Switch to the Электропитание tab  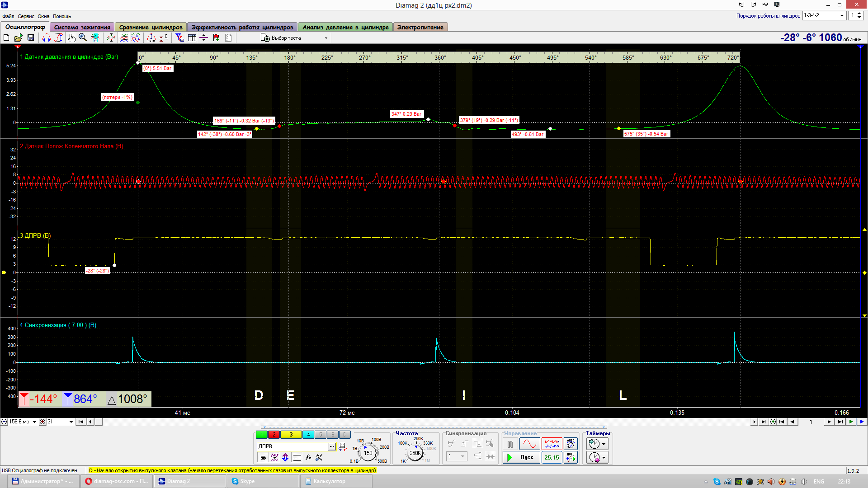point(420,27)
